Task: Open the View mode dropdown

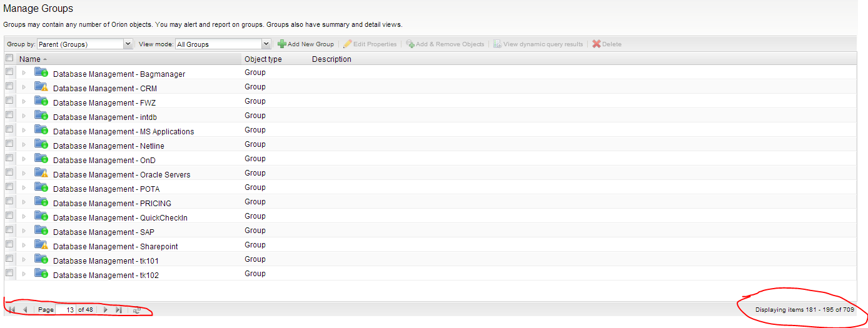Action: click(223, 44)
